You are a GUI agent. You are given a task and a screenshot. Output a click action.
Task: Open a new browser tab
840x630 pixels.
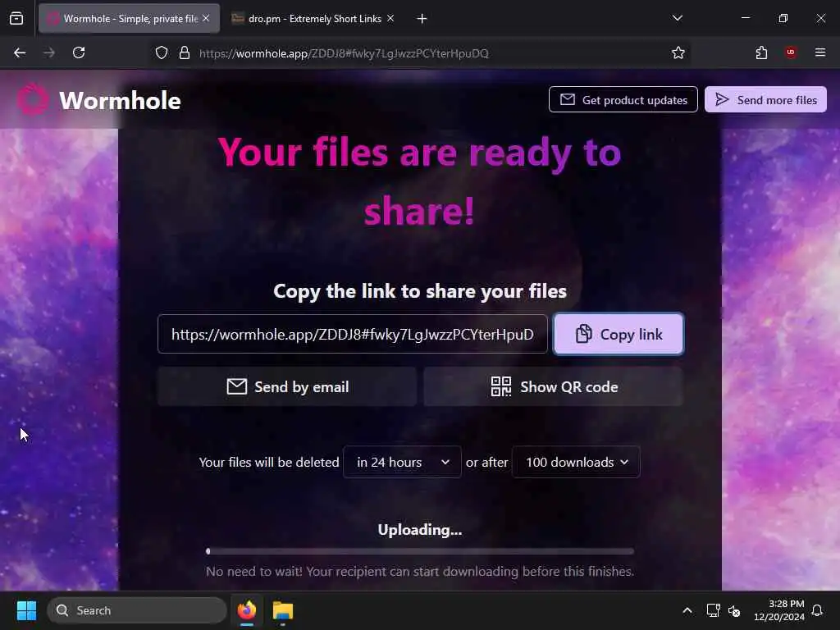pos(422,19)
